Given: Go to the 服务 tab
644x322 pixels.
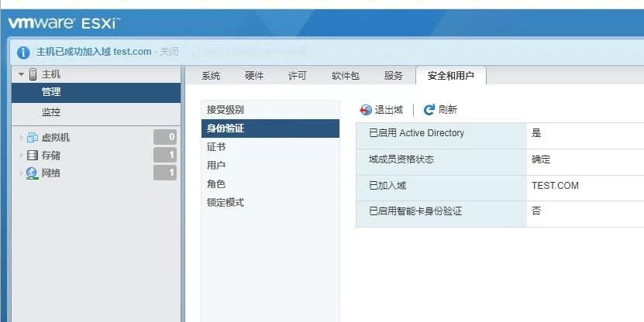Looking at the screenshot, I should pos(393,76).
